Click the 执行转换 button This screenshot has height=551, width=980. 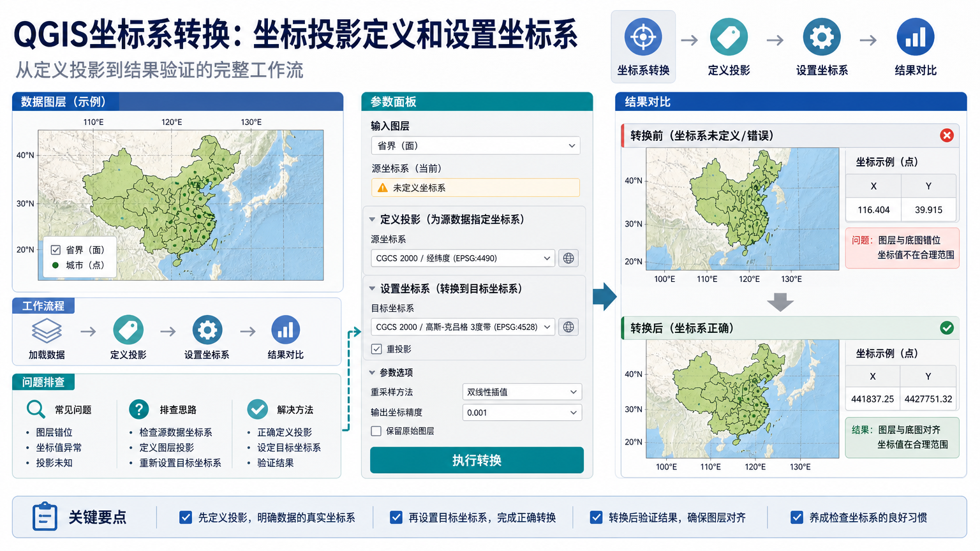[477, 460]
